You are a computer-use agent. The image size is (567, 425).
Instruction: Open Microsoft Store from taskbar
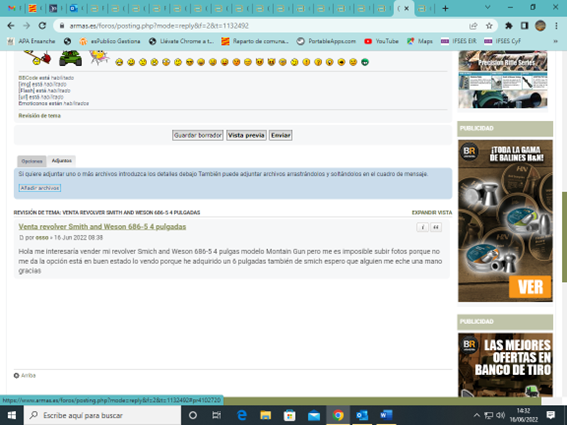[290, 415]
